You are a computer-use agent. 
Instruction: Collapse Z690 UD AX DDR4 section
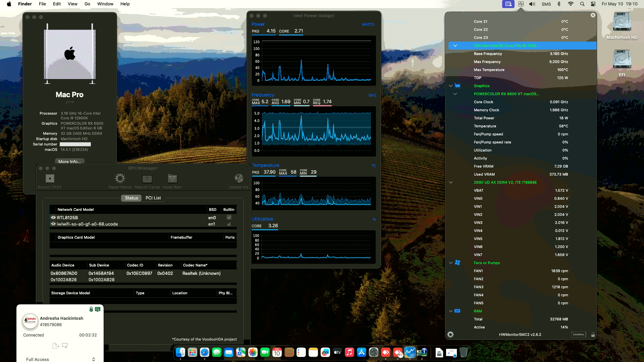(x=451, y=182)
